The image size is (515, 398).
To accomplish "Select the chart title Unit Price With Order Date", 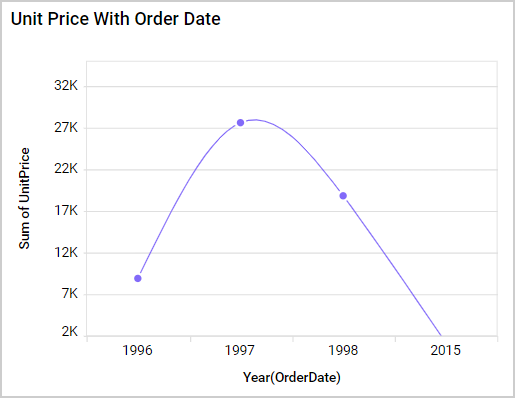I will [x=116, y=19].
